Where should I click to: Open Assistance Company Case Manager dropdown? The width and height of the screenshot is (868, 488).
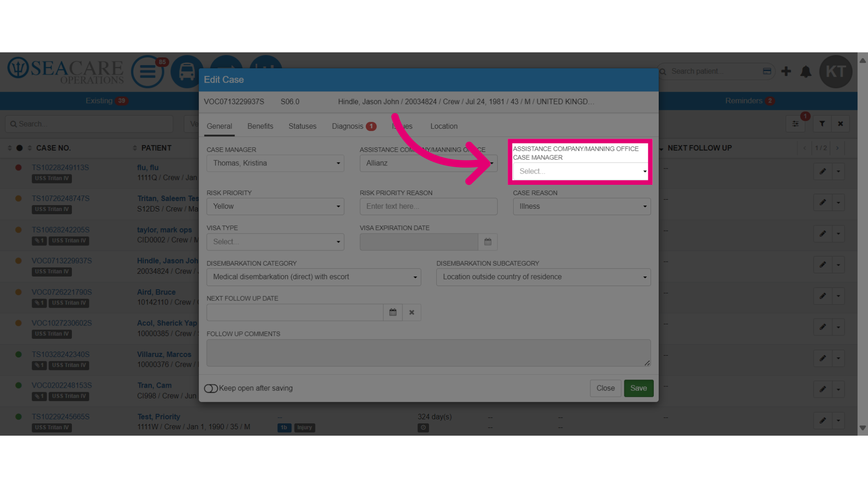pos(580,171)
